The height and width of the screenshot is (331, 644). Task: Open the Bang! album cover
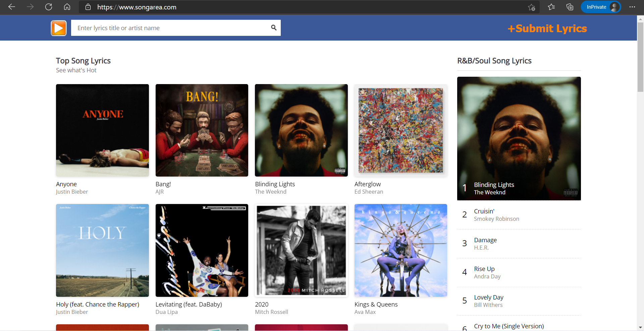click(x=202, y=130)
